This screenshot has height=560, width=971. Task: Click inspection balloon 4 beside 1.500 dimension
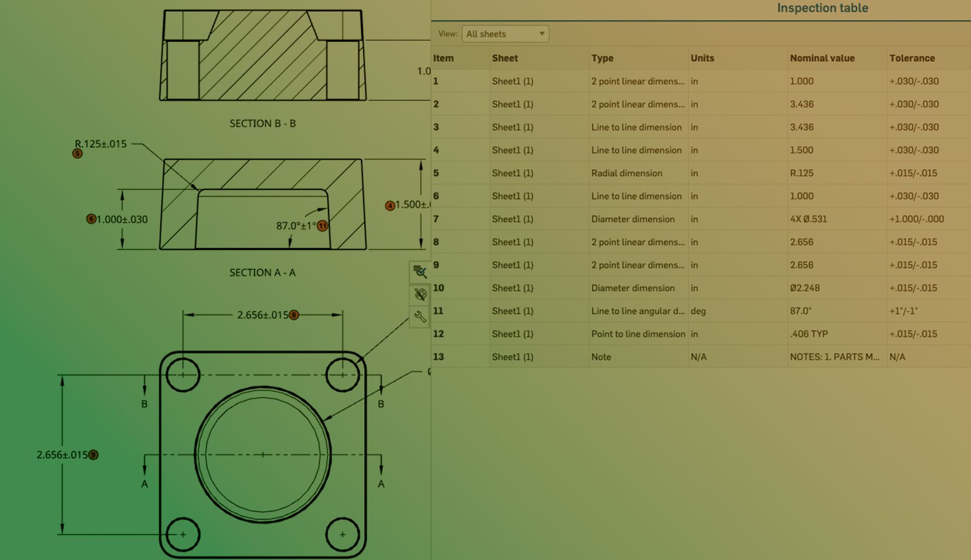click(390, 206)
